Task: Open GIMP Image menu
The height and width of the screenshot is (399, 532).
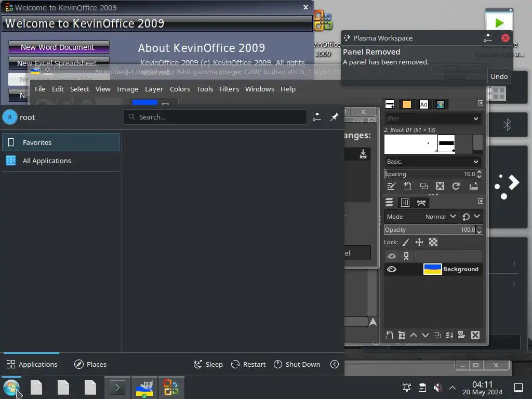Action: click(x=128, y=89)
